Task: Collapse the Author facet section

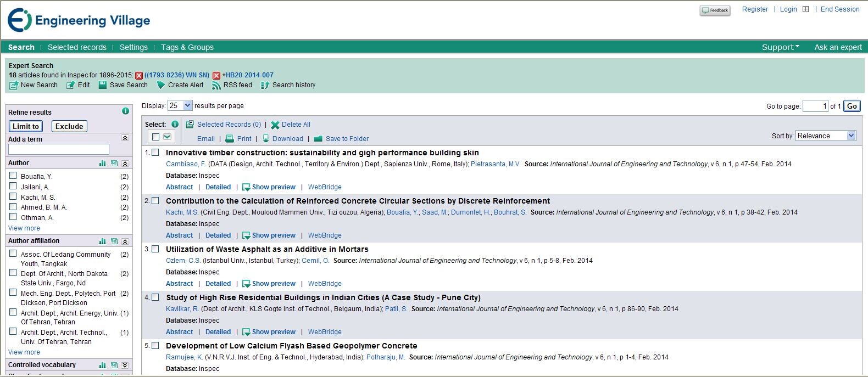Action: [x=125, y=164]
